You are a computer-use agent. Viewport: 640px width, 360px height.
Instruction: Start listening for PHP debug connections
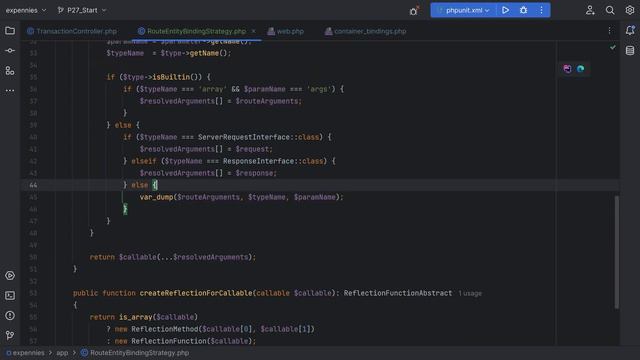pyautogui.click(x=414, y=11)
